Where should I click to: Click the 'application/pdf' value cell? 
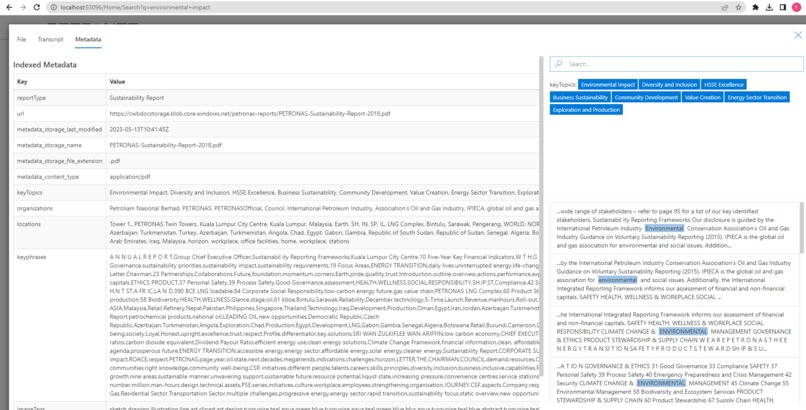click(x=322, y=177)
